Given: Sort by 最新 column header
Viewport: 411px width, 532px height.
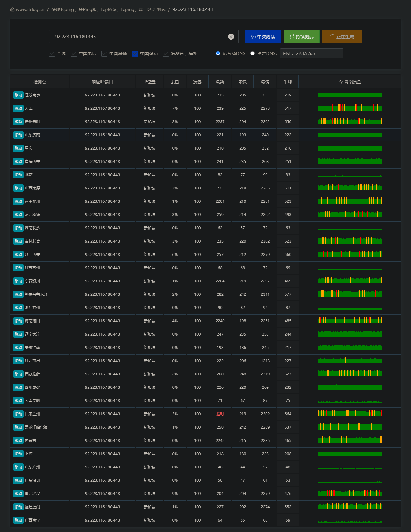Looking at the screenshot, I should [220, 82].
